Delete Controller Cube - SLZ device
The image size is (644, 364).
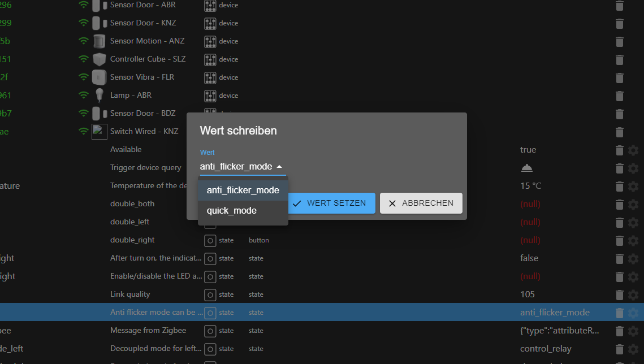tap(620, 59)
